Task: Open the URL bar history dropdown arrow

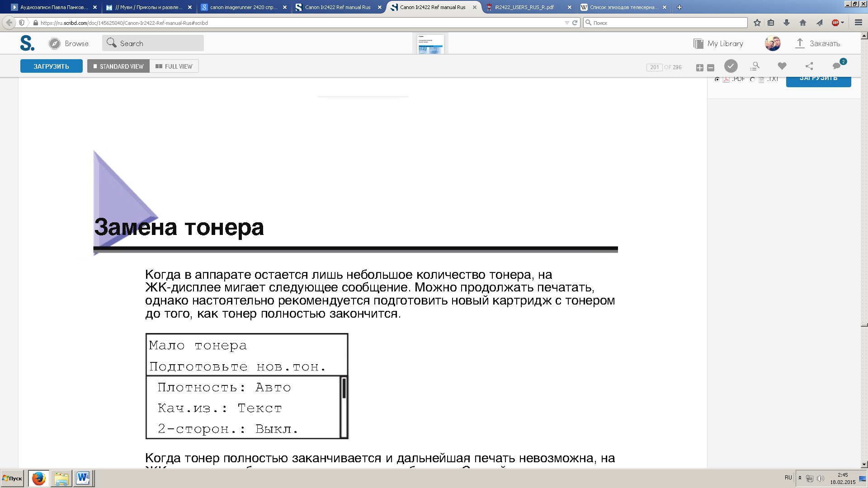Action: [x=567, y=23]
